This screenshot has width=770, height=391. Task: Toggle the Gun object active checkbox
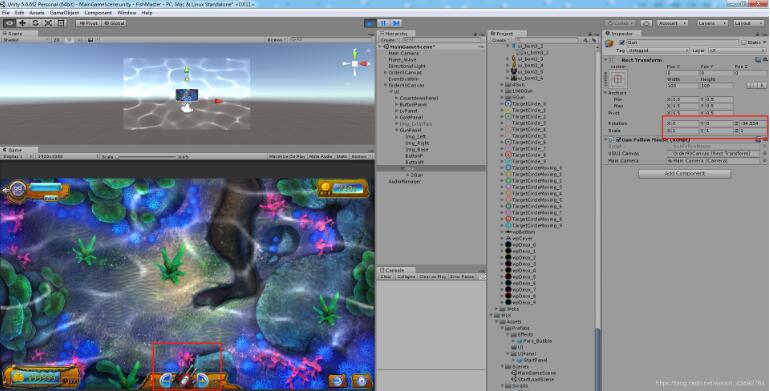click(x=622, y=43)
